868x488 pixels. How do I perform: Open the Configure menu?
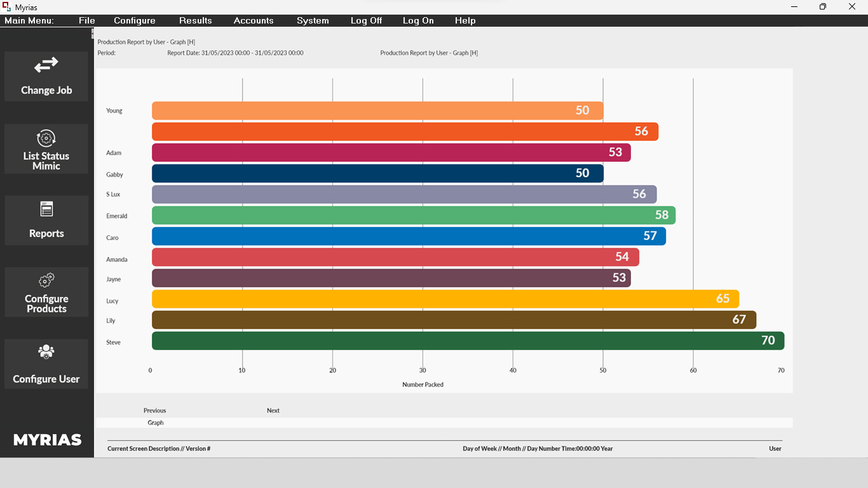pos(135,20)
